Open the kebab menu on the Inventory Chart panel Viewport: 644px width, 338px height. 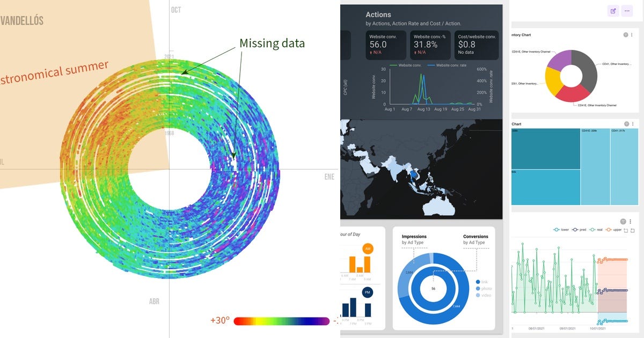click(632, 34)
